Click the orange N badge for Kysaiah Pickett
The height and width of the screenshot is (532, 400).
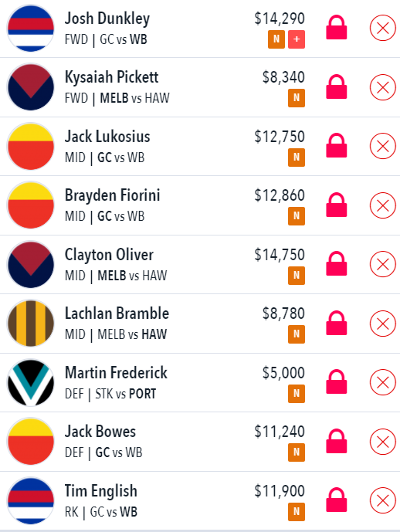coord(297,98)
